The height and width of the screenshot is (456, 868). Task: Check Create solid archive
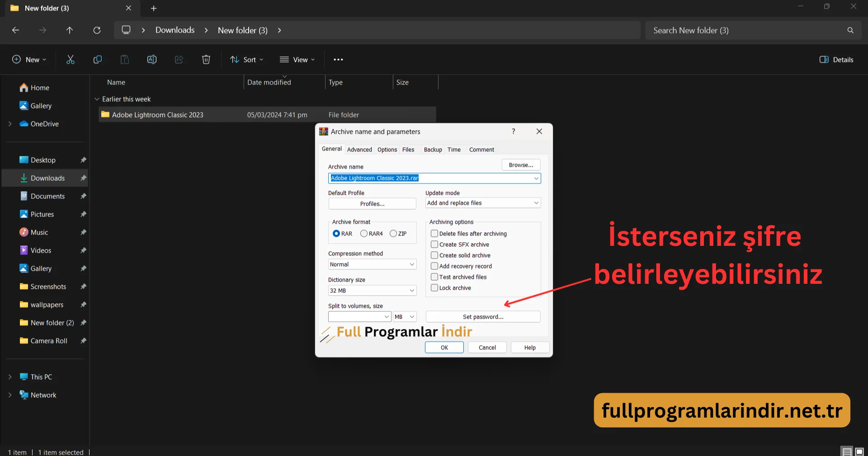pyautogui.click(x=434, y=255)
